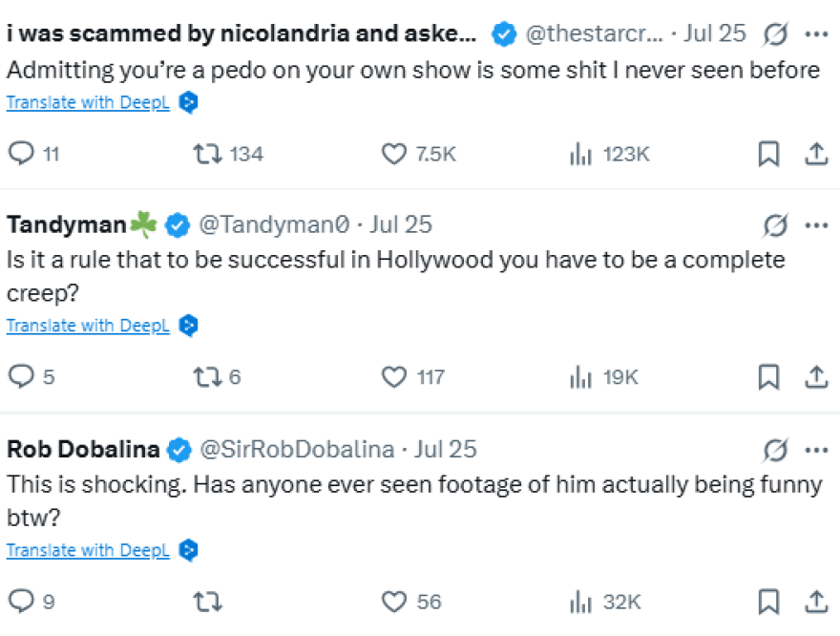The image size is (840, 636).
Task: Open more options on the first tweet
Action: coord(816,34)
